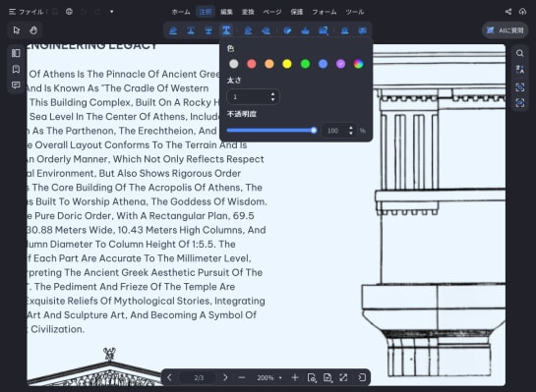Click the print icon in title bar
Screen dimensions: 536x392
(x=69, y=12)
